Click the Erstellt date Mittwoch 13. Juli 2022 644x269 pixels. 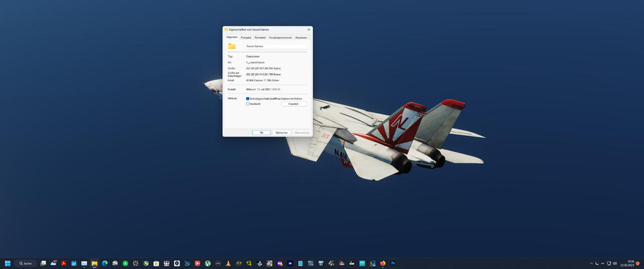pos(263,89)
